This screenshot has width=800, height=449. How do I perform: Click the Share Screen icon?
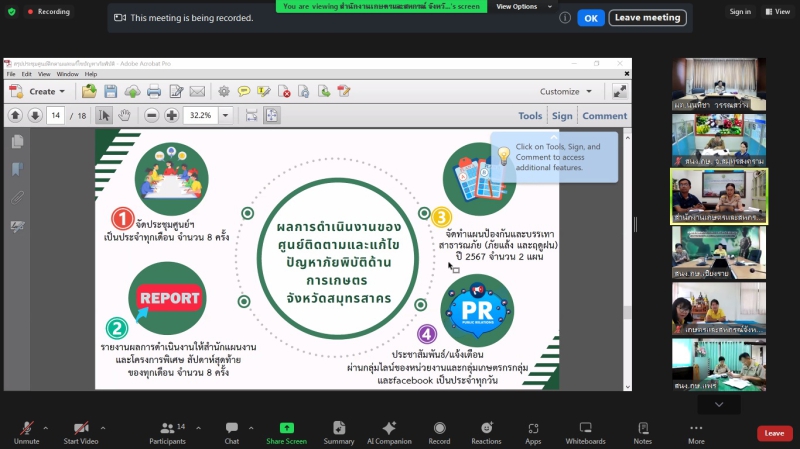click(287, 428)
